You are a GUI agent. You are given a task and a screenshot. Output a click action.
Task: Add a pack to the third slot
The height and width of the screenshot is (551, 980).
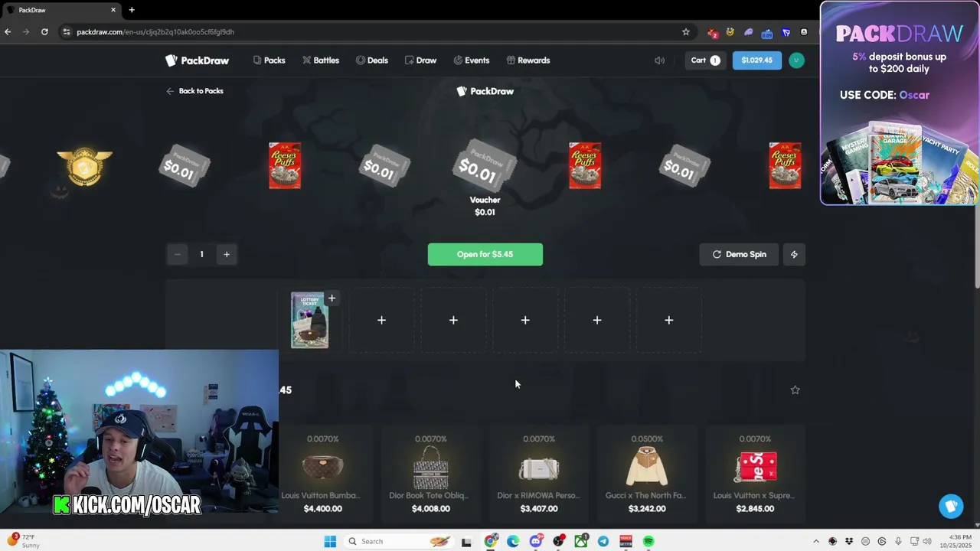pos(453,320)
